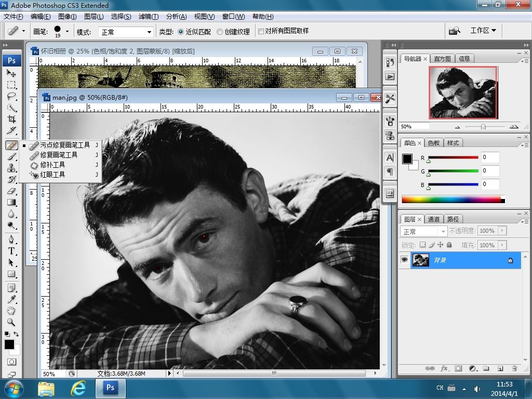This screenshot has width=532, height=399.
Task: Create a new layer via panel icon
Action: coord(500,368)
